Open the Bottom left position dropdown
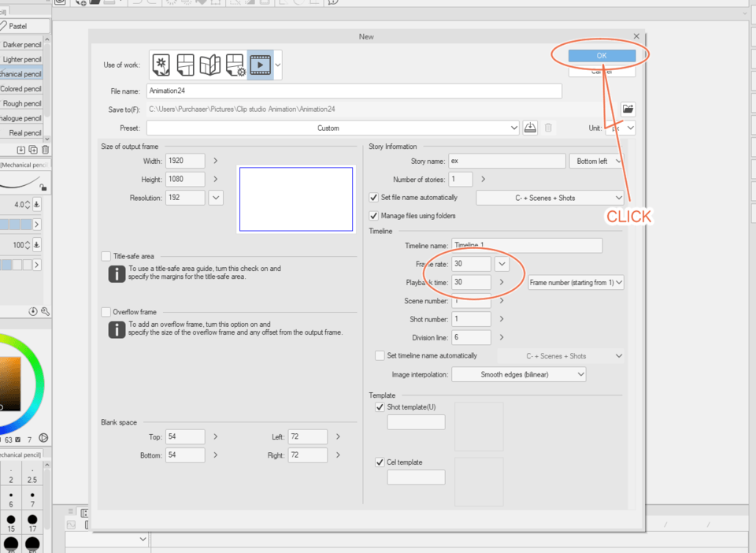756x553 pixels. point(597,161)
